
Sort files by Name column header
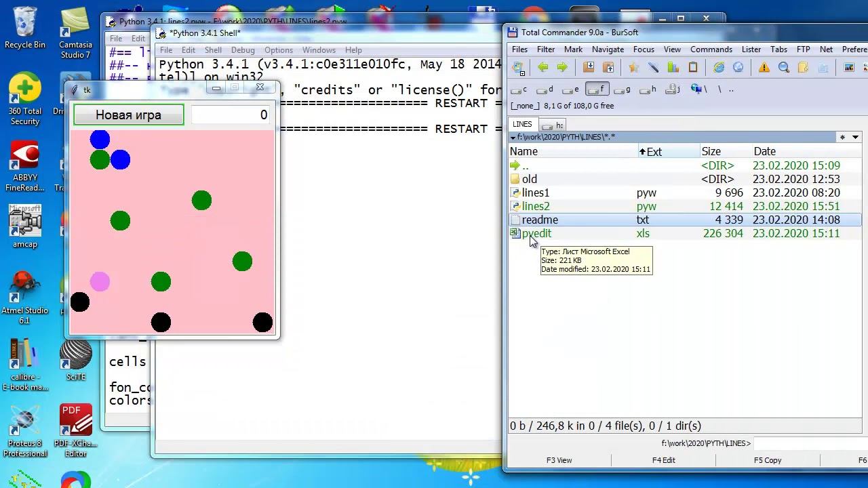[572, 152]
